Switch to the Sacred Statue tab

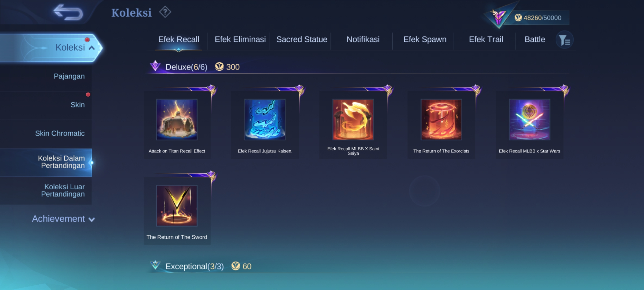(x=302, y=39)
